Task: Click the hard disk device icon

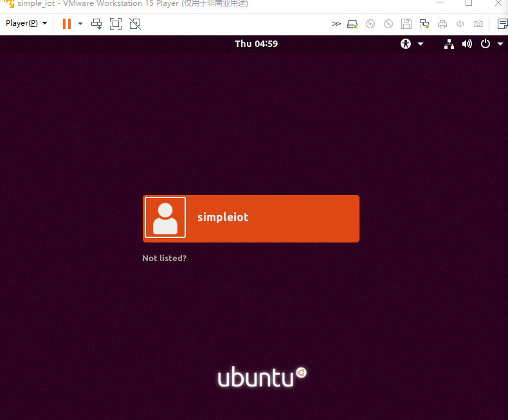Action: click(352, 24)
